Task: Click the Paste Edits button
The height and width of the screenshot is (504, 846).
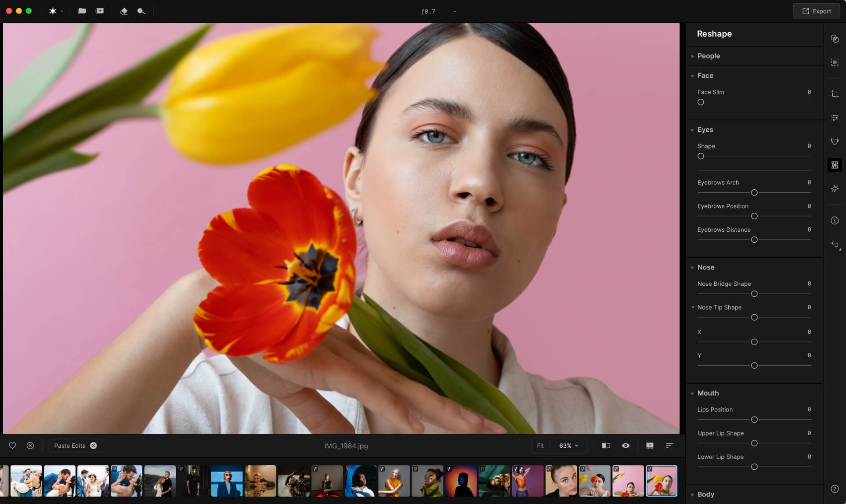Action: pos(70,446)
